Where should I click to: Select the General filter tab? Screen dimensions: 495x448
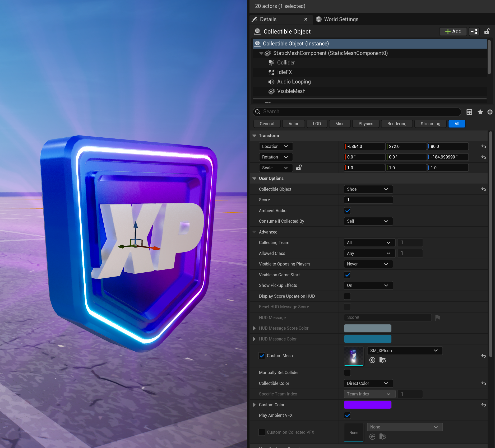[x=267, y=124]
